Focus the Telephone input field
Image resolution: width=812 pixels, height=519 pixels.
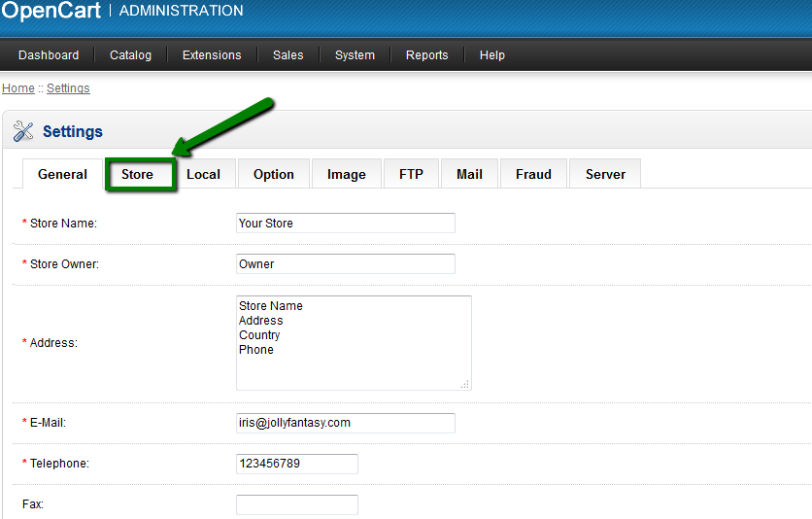tap(297, 464)
